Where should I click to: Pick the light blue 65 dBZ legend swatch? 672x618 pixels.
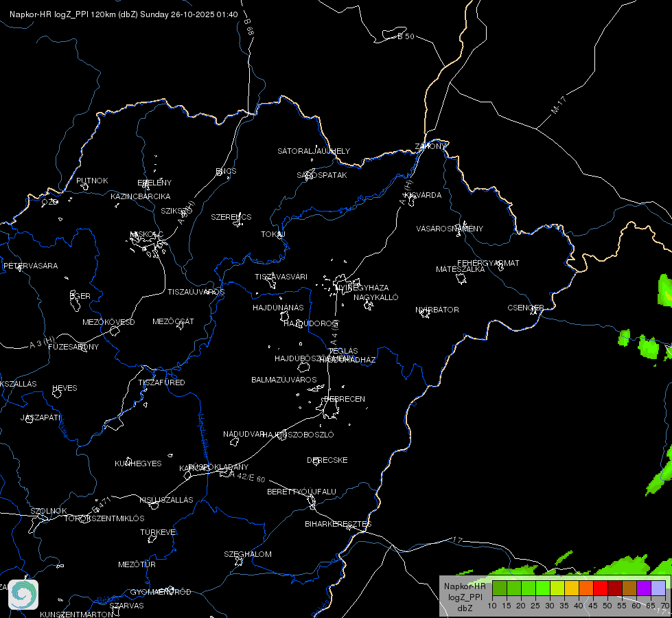658,588
